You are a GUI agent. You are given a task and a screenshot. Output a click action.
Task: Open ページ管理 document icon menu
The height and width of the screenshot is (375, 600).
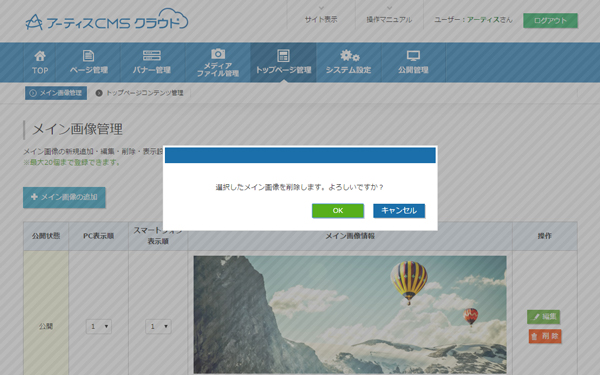tap(88, 62)
